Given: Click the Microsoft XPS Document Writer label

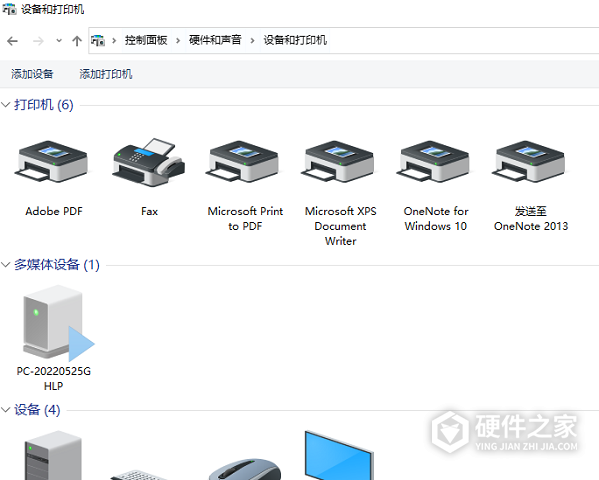Looking at the screenshot, I should [340, 226].
